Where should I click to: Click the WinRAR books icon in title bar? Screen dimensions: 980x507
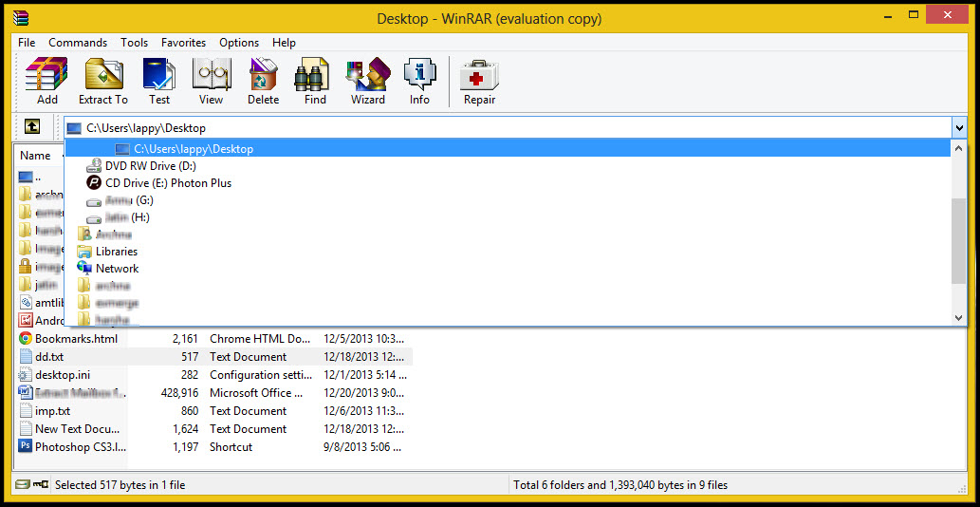pos(19,18)
